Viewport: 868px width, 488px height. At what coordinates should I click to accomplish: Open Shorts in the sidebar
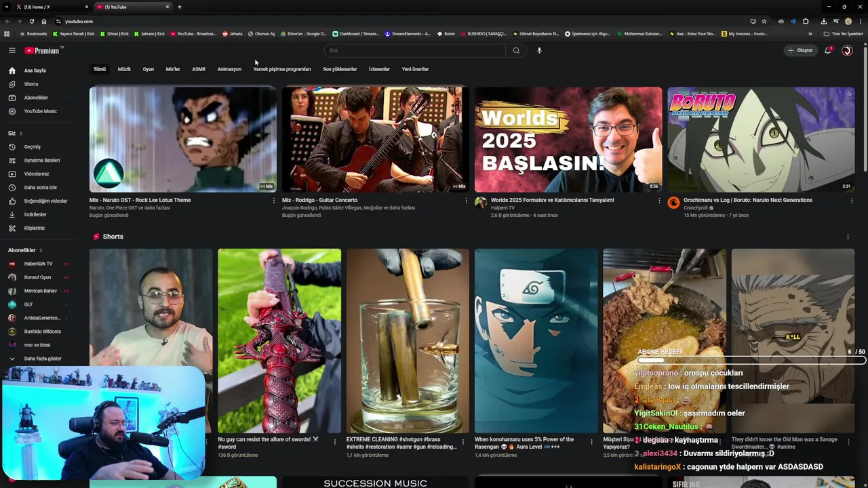click(x=31, y=84)
